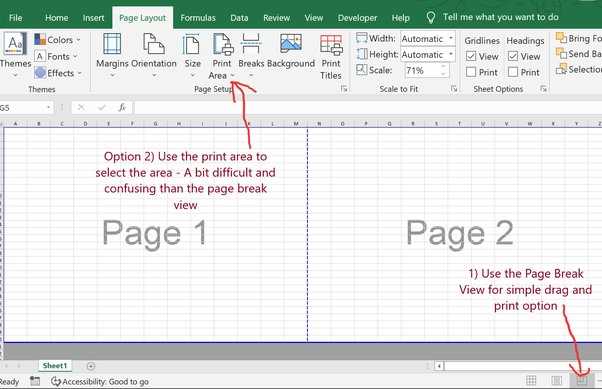Open theme Fonts options
This screenshot has width=602, height=389.
coord(56,56)
